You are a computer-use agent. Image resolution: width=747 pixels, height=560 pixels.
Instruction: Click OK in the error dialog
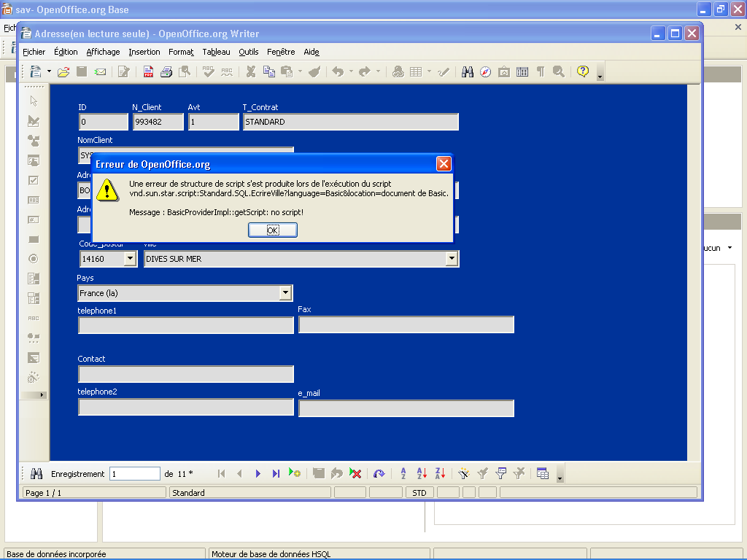click(x=273, y=230)
